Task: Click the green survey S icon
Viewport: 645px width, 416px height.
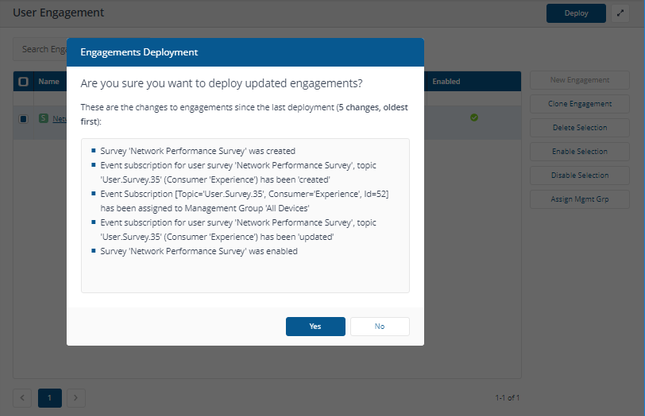Action: tap(44, 119)
